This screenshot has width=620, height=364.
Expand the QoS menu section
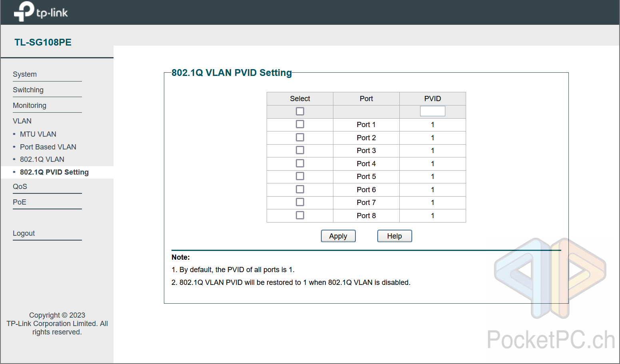coord(20,187)
